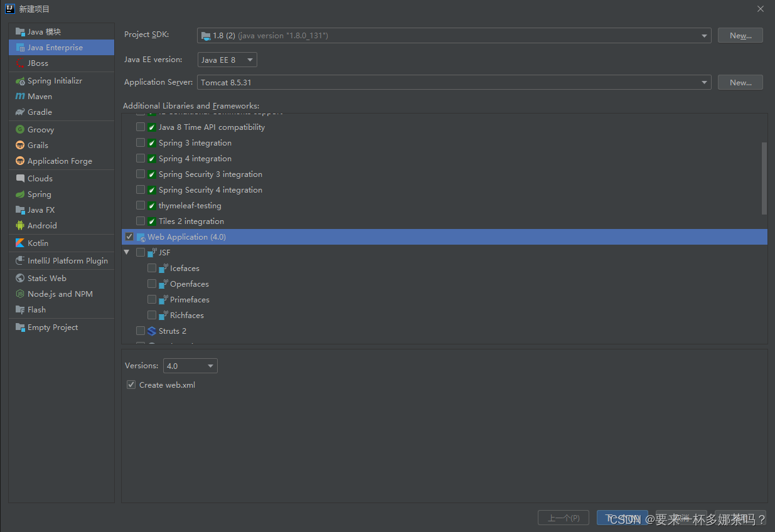Open the Application Server dropdown
Image resolution: width=775 pixels, height=532 pixels.
coord(454,82)
